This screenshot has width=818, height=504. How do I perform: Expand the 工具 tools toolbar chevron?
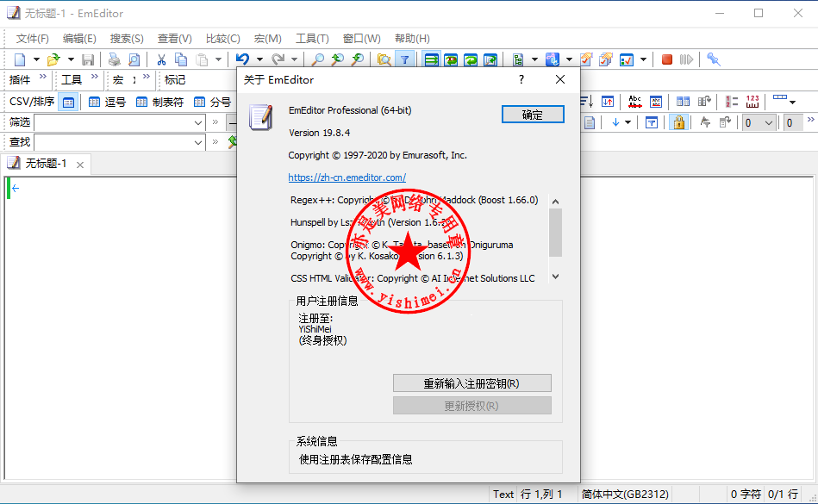(x=95, y=78)
